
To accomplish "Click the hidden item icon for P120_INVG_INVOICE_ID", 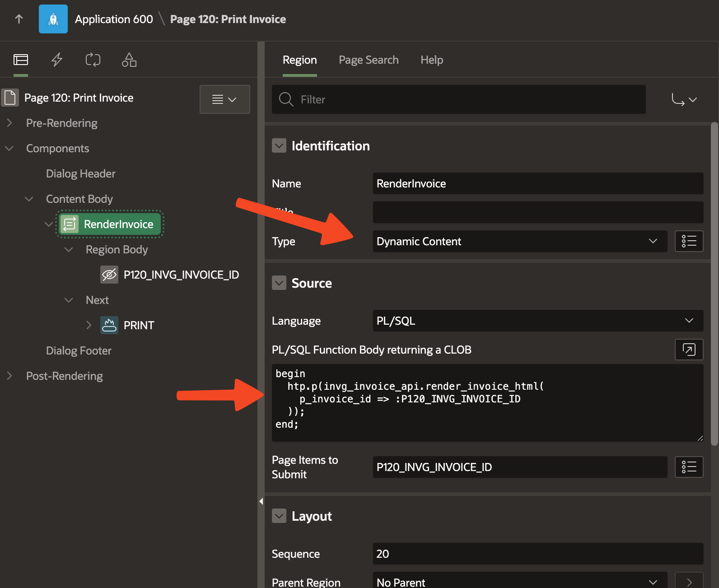I will 109,275.
